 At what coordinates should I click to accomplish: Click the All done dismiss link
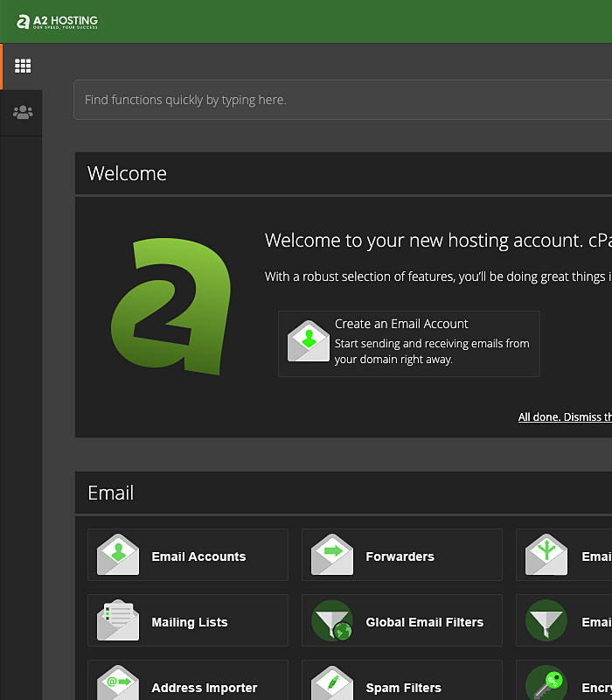pyautogui.click(x=565, y=417)
